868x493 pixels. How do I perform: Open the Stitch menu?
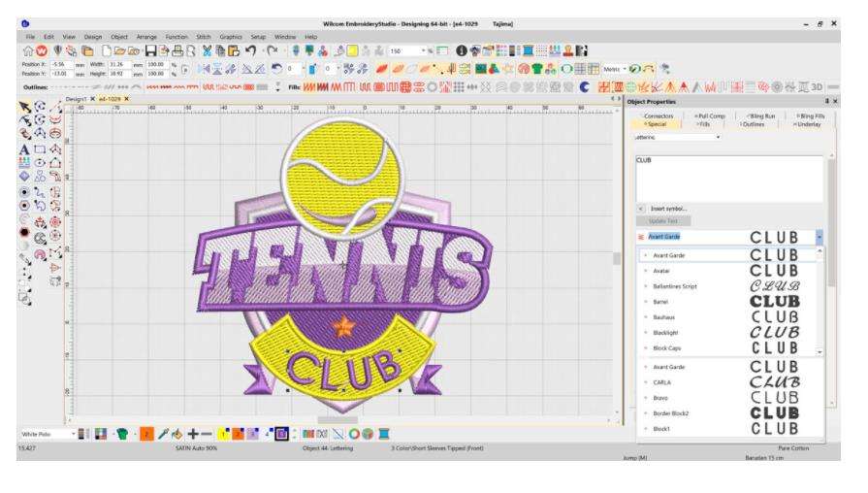[203, 36]
